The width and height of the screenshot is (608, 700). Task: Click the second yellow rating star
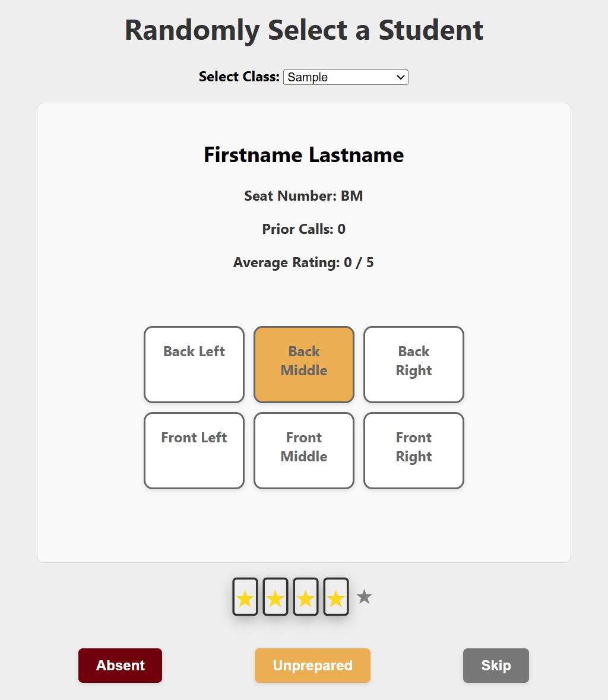point(275,597)
